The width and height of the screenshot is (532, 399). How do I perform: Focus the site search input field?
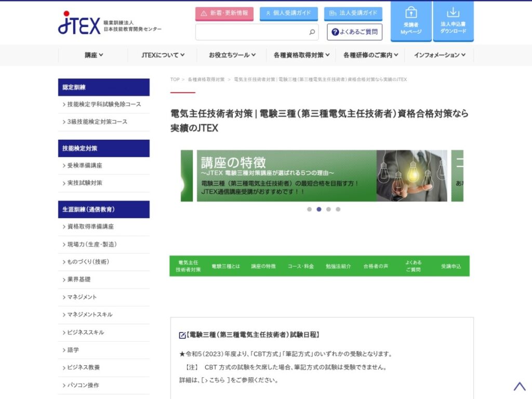coord(257,32)
